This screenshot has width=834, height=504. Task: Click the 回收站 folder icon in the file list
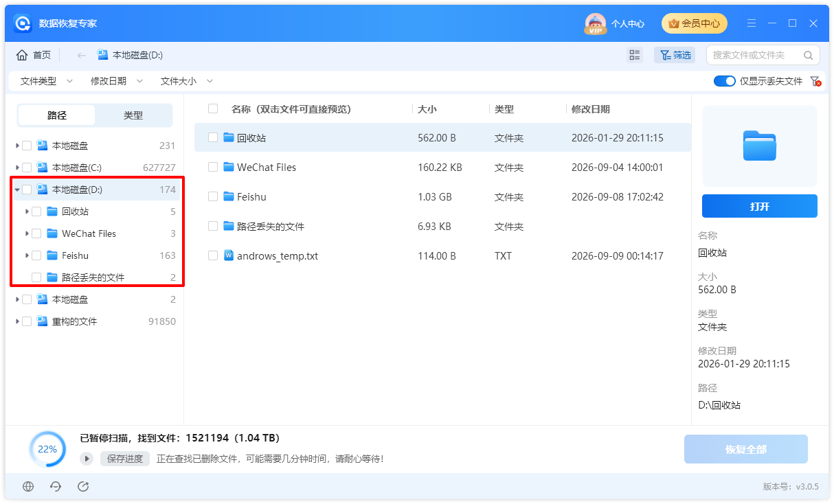pos(229,137)
